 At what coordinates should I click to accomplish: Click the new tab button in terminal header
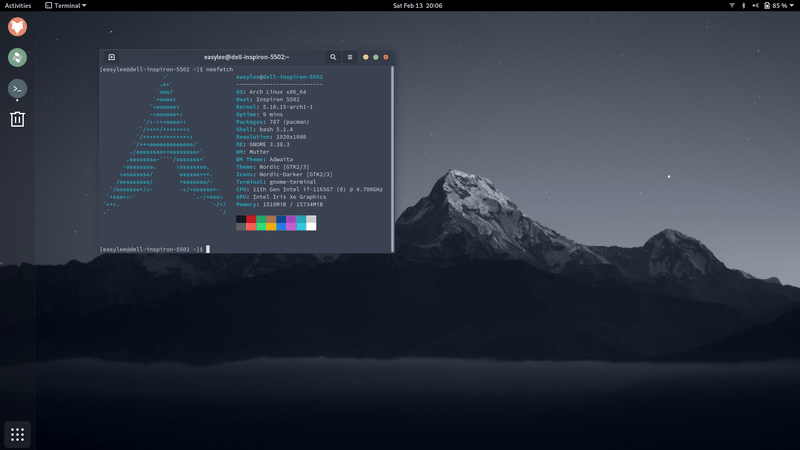click(x=112, y=57)
